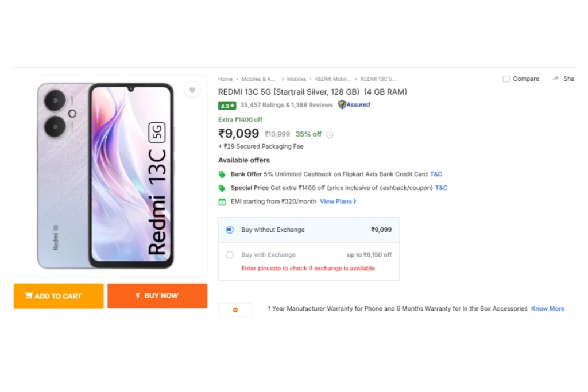The height and width of the screenshot is (392, 588).
Task: Open Special Price T&C link
Action: pyautogui.click(x=441, y=188)
